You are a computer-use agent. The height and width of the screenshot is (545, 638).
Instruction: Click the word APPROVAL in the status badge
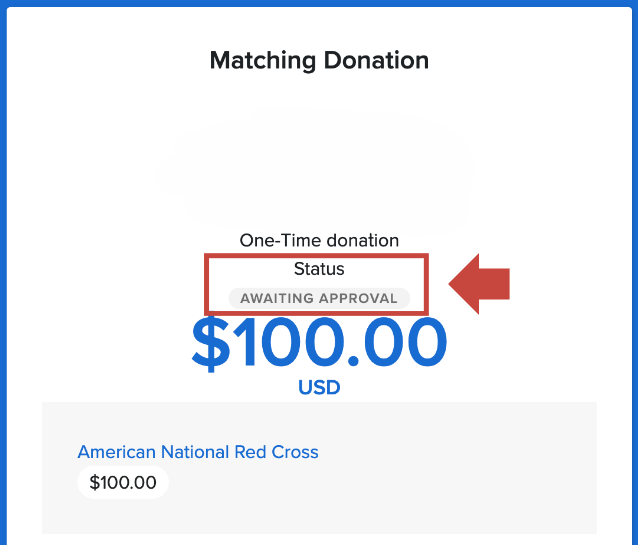(357, 298)
